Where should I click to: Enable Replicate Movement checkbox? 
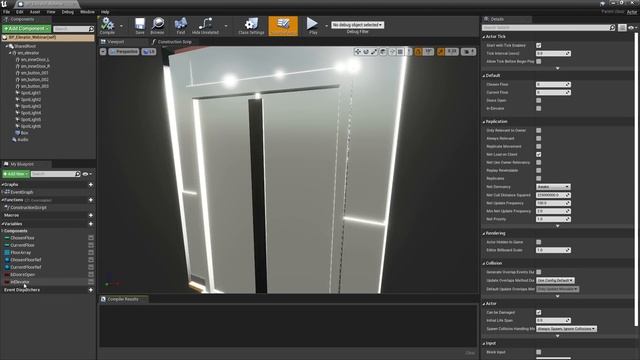pyautogui.click(x=539, y=147)
